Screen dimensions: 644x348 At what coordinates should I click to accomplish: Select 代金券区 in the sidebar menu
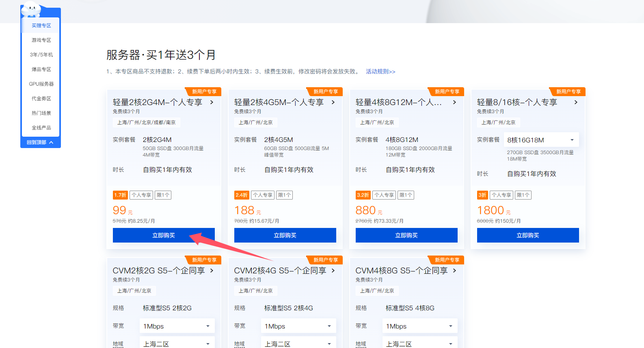point(41,99)
